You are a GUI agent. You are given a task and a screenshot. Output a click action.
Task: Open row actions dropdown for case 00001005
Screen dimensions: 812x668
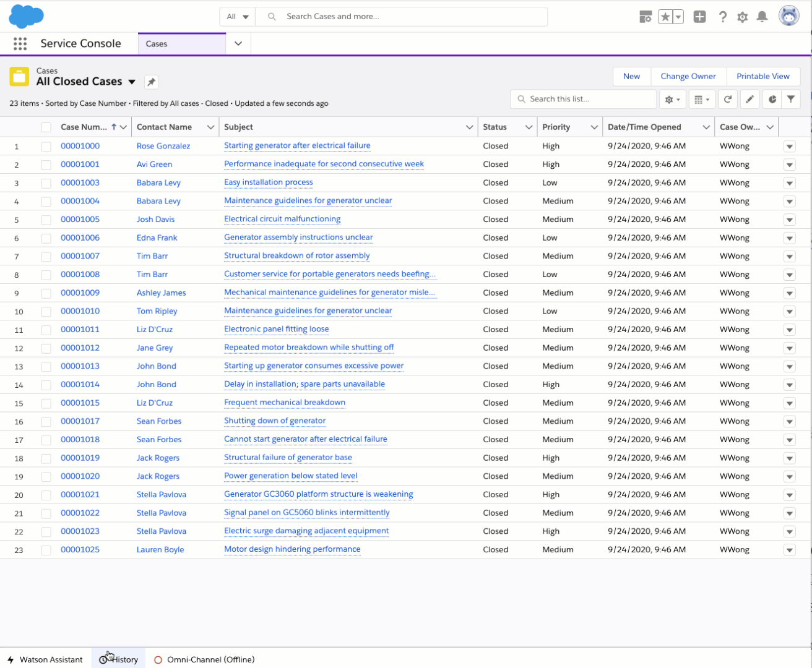[789, 220]
